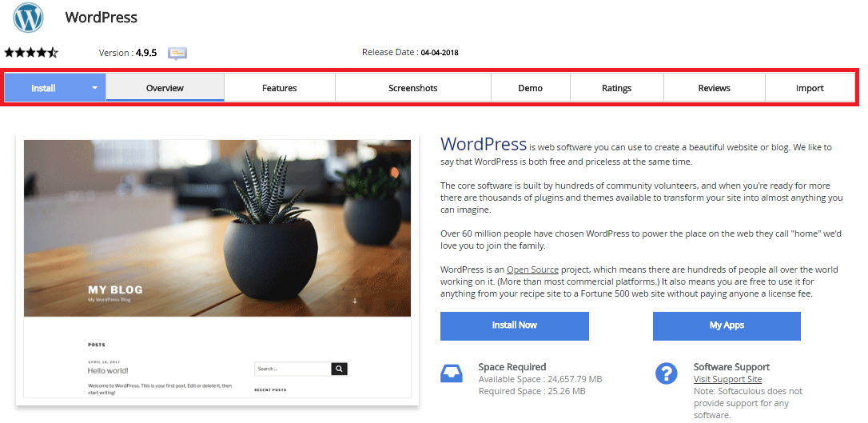Click the search magnifier in blog preview

[x=340, y=369]
